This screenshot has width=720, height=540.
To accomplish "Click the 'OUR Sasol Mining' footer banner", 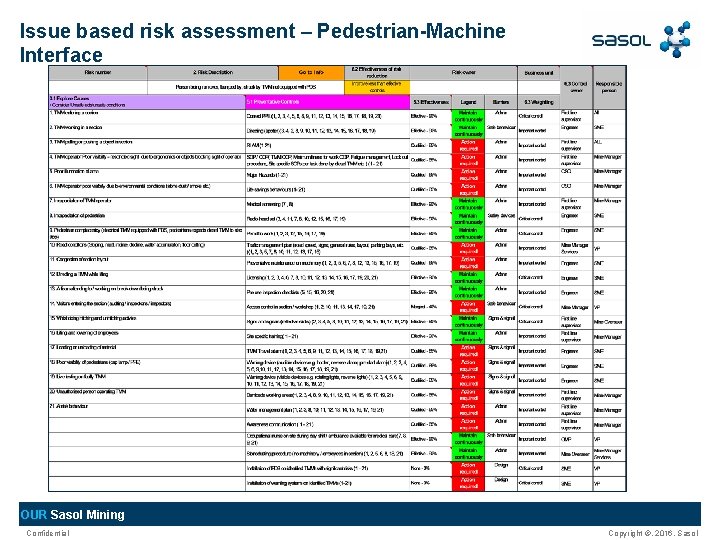I will [x=360, y=514].
